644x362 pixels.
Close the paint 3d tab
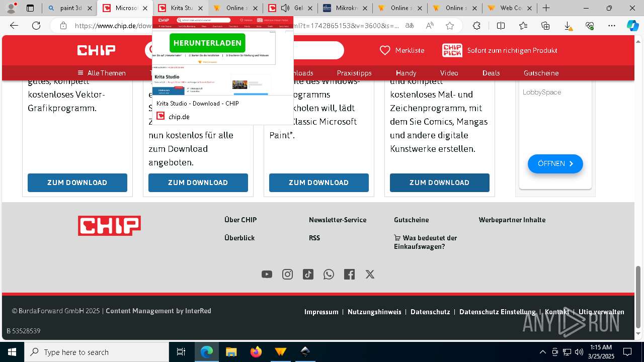click(90, 8)
